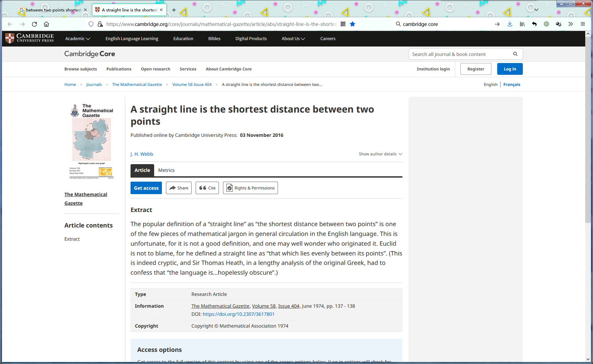This screenshot has height=364, width=593.
Task: Open tracking protection shield icon
Action: (x=91, y=24)
